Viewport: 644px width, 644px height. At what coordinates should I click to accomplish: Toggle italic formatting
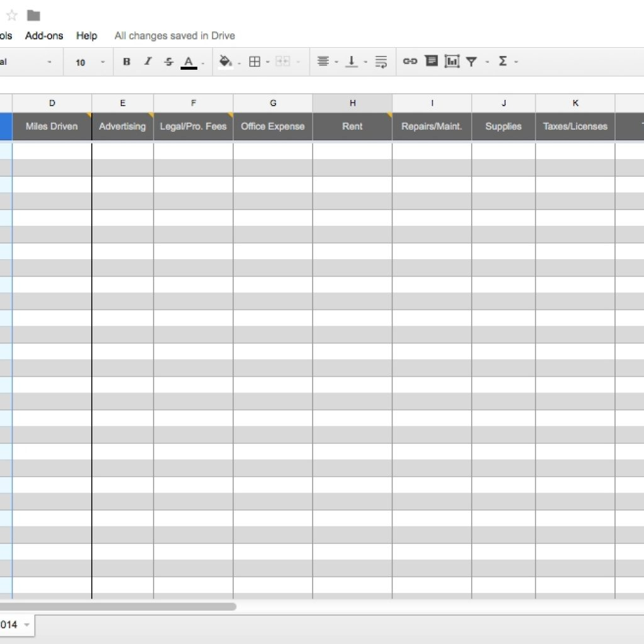coord(148,62)
